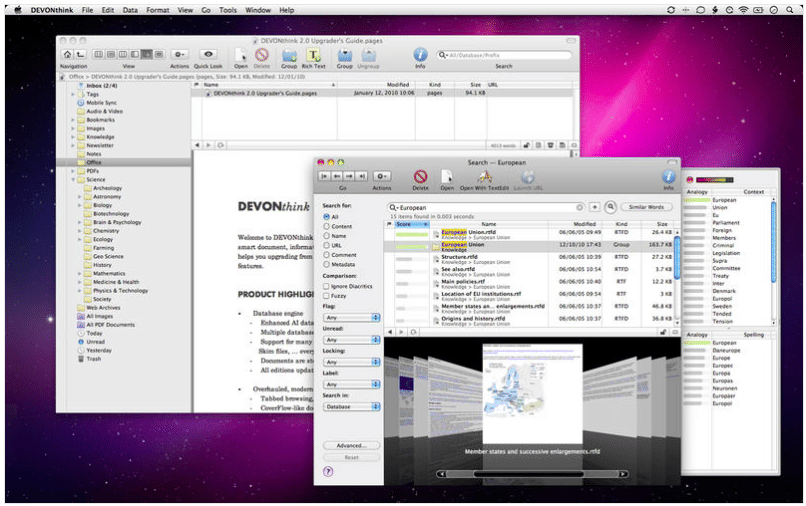
Task: Open the Format menu
Action: click(x=159, y=9)
